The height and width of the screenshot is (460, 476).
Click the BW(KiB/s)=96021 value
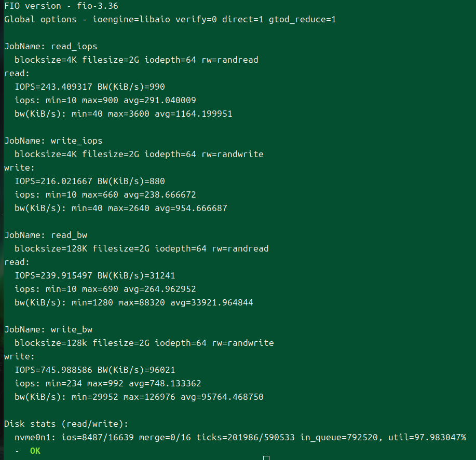[x=137, y=370]
